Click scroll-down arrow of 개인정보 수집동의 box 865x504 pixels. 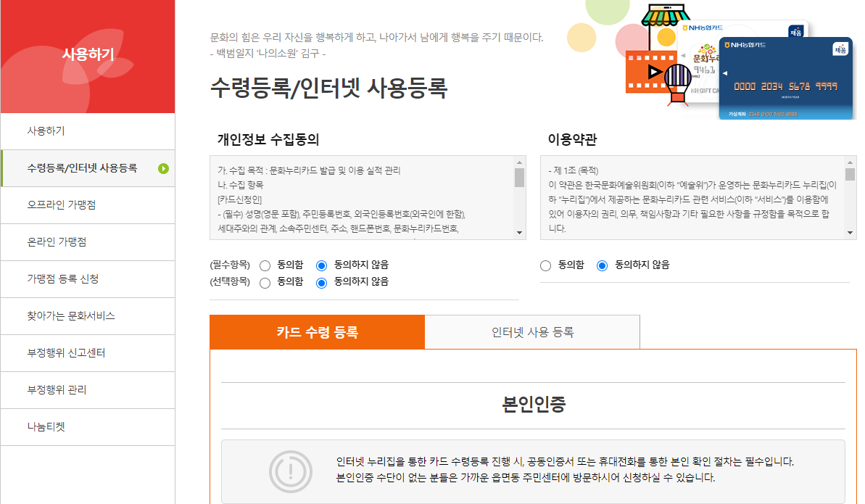pyautogui.click(x=519, y=233)
